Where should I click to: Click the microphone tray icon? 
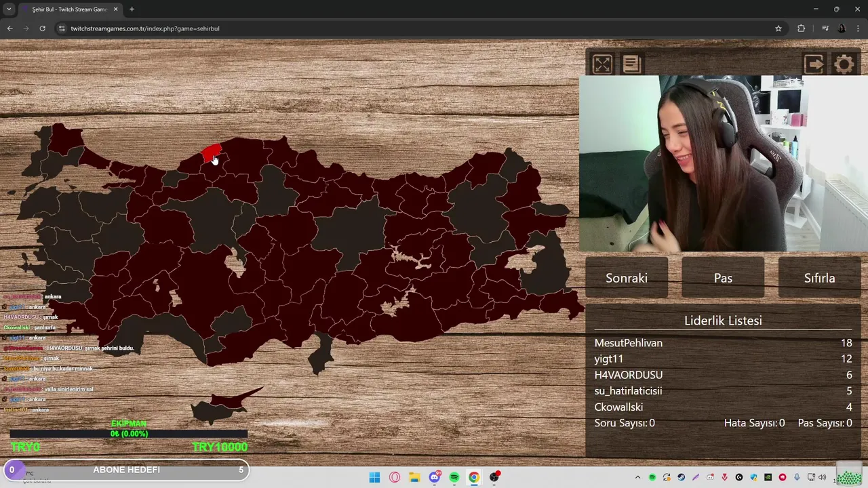797,477
